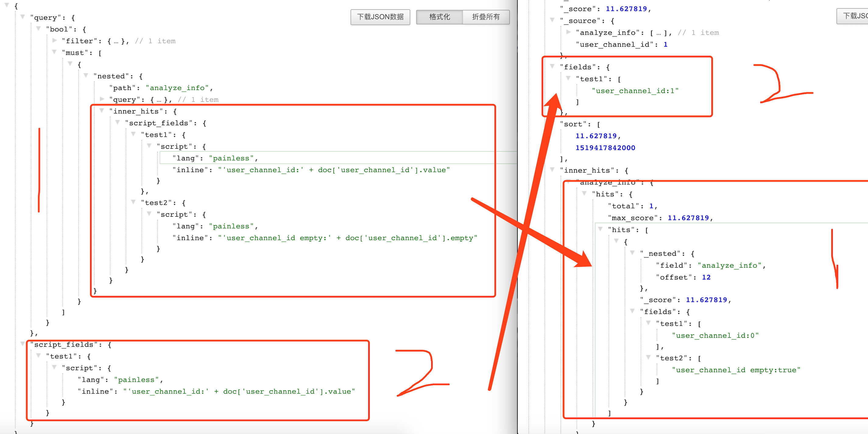Collapse the "test2" node in left panel
868x434 pixels.
pyautogui.click(x=133, y=202)
